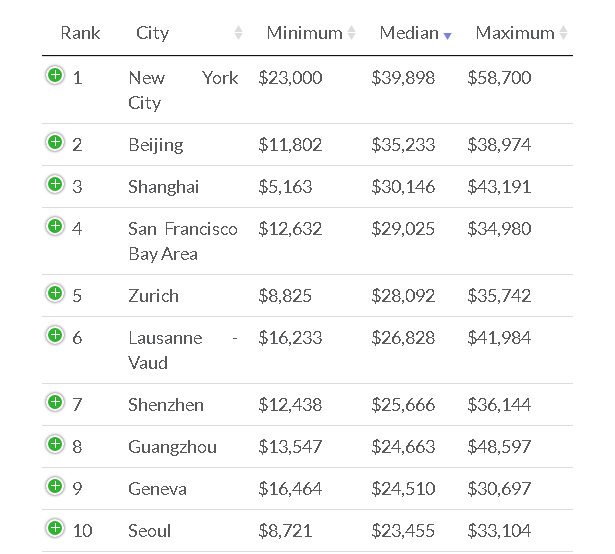The image size is (615, 554).
Task: Select New York City median value $39,898
Action: click(x=403, y=78)
